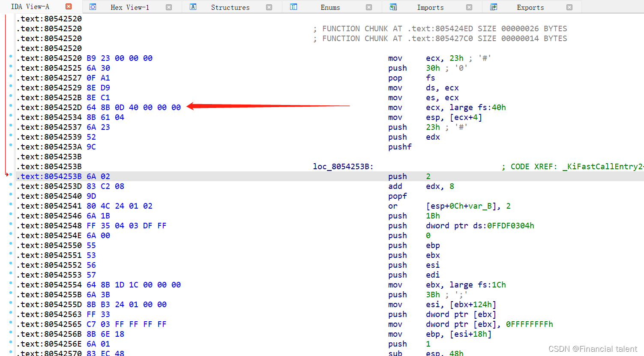644x356 pixels.
Task: Click the 'popf' instruction
Action: [x=398, y=196]
